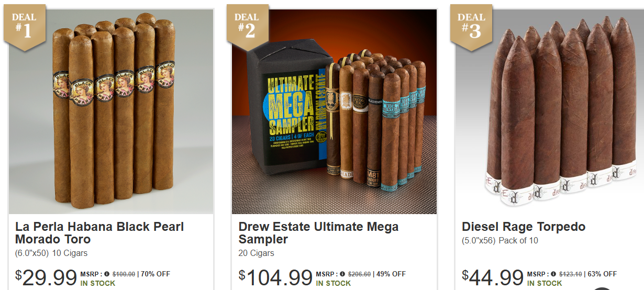Open La Perla Habana Black Pearl Morado Toro title
644x290 pixels.
tap(99, 233)
